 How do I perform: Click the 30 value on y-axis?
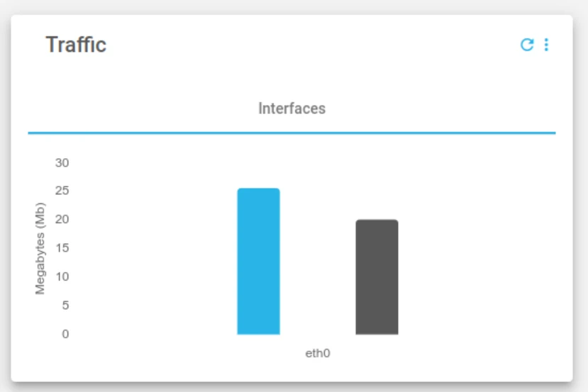[x=62, y=162]
